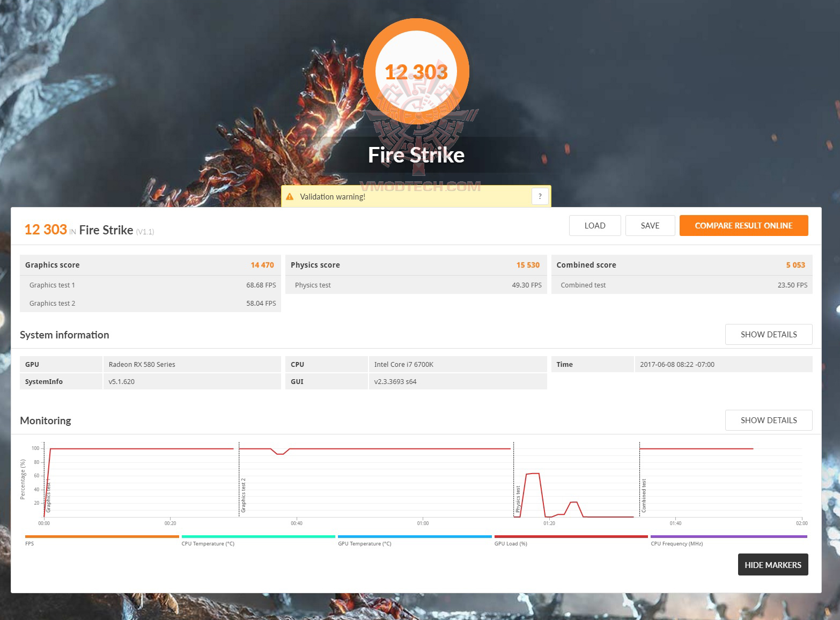Image resolution: width=840 pixels, height=620 pixels.
Task: Toggle the orange FPS graph marker
Action: click(102, 536)
